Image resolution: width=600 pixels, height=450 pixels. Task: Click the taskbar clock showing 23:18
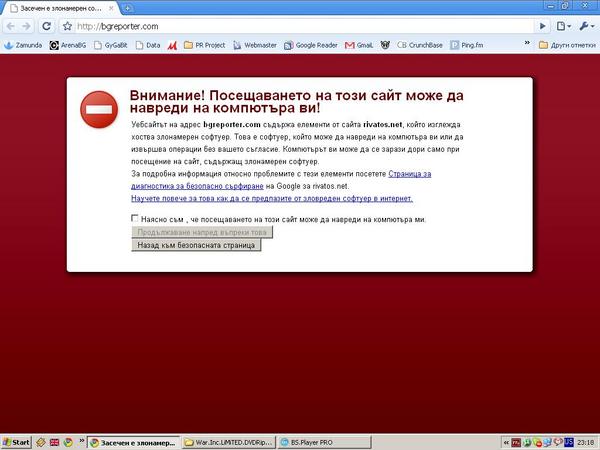click(586, 443)
